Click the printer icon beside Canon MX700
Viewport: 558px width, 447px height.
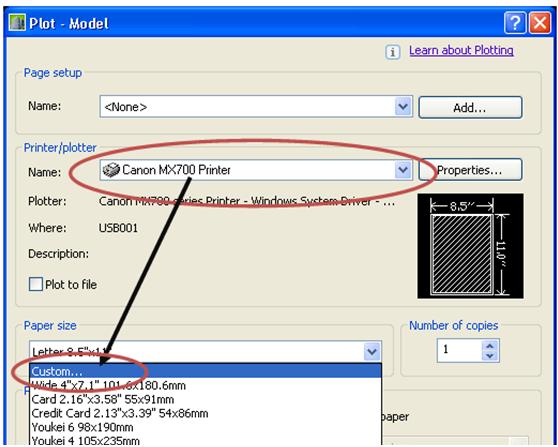pyautogui.click(x=111, y=170)
